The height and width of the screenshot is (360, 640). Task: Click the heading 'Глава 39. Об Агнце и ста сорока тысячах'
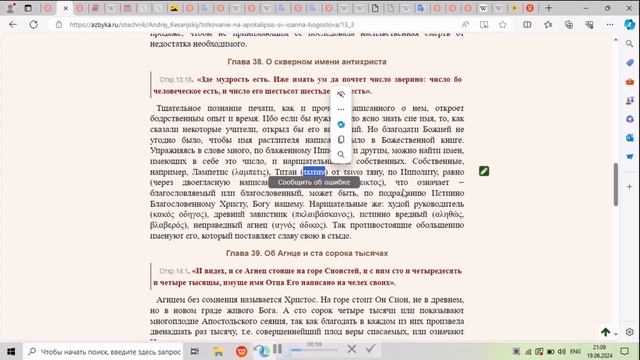307,253
